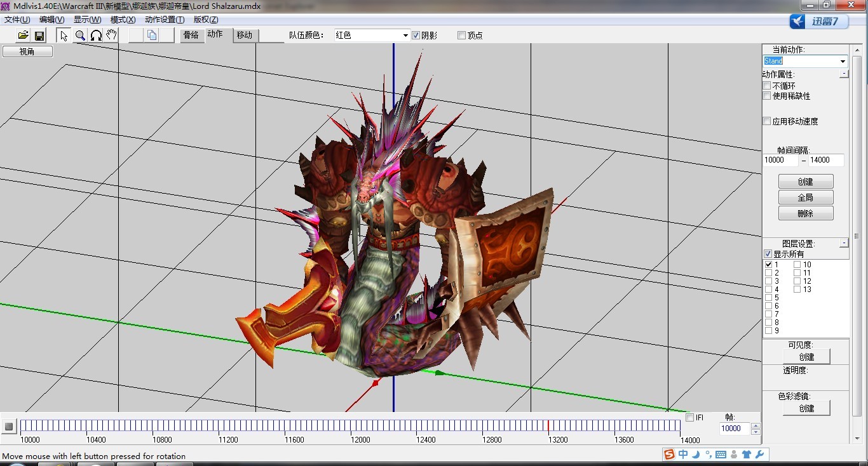Open the 编辑 Edit menu
The height and width of the screenshot is (466, 868).
[51, 20]
